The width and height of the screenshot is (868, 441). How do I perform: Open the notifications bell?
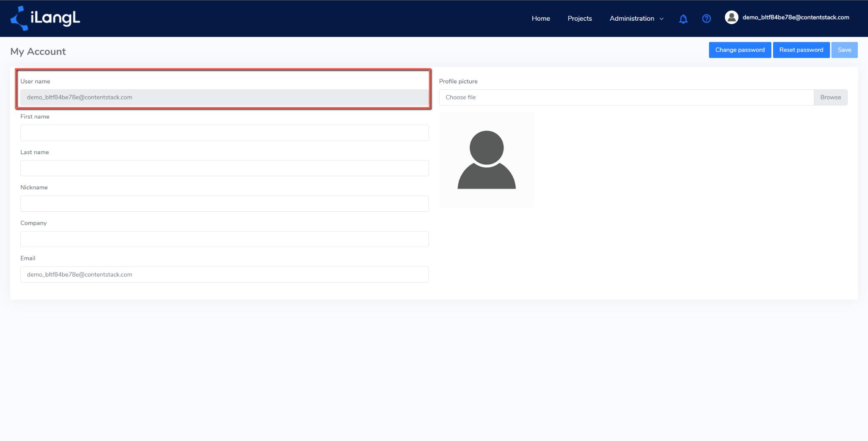tap(683, 19)
